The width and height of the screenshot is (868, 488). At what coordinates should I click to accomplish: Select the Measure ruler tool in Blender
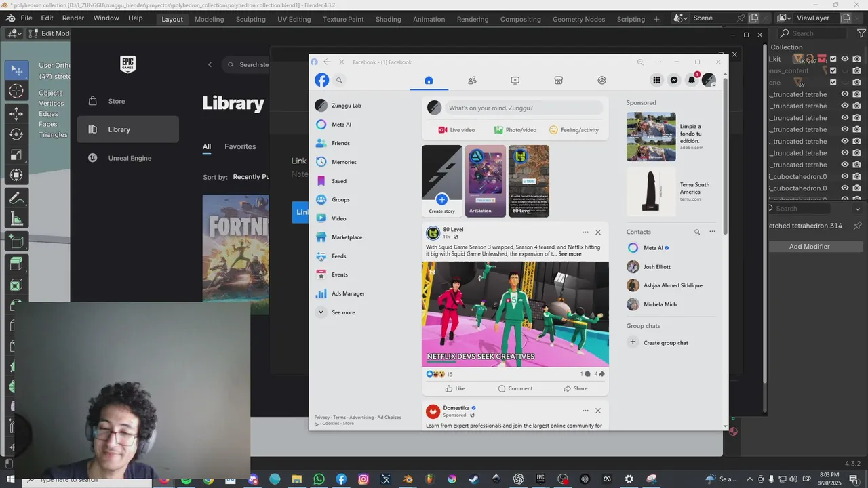(x=16, y=219)
